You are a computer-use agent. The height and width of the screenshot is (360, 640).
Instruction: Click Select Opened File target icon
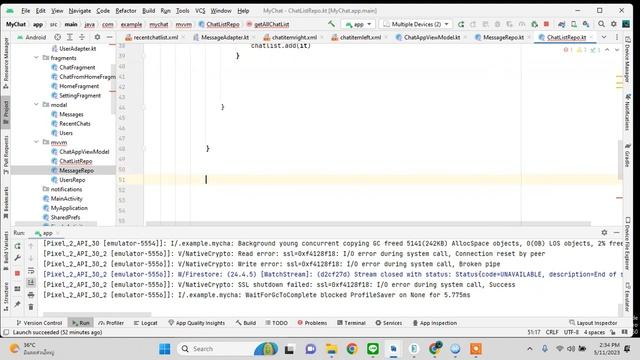coord(58,37)
